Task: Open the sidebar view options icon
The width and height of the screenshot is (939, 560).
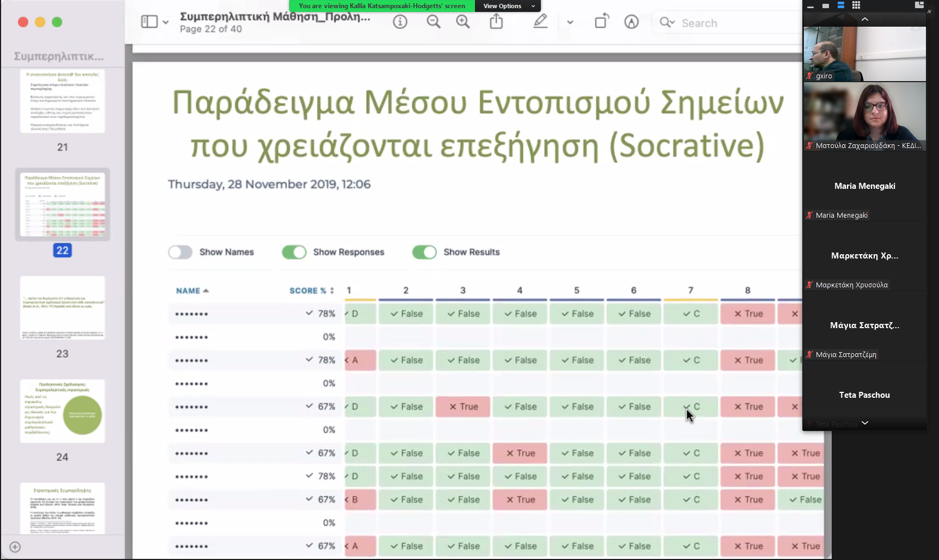Action: pos(149,22)
